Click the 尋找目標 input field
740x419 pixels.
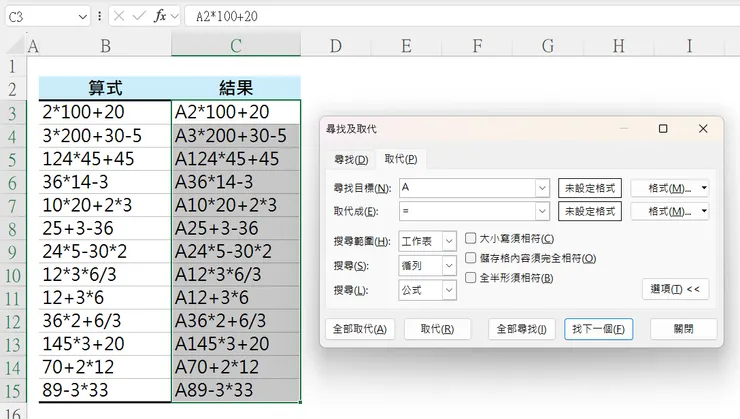click(467, 188)
